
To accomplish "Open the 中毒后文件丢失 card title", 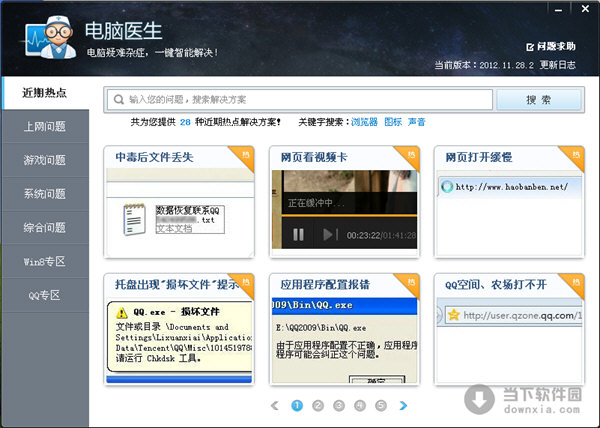I will (154, 157).
